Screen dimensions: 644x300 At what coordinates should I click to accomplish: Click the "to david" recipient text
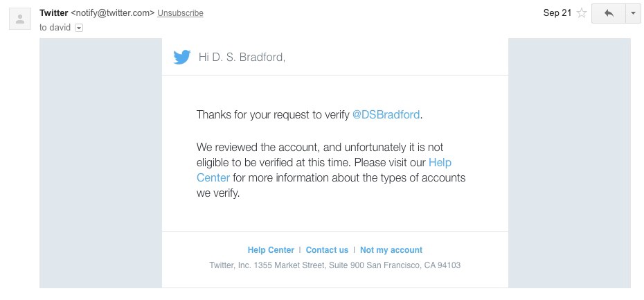tap(55, 28)
